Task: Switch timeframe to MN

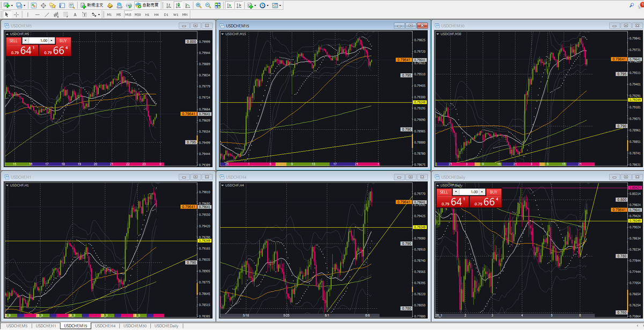Action: pyautogui.click(x=185, y=15)
